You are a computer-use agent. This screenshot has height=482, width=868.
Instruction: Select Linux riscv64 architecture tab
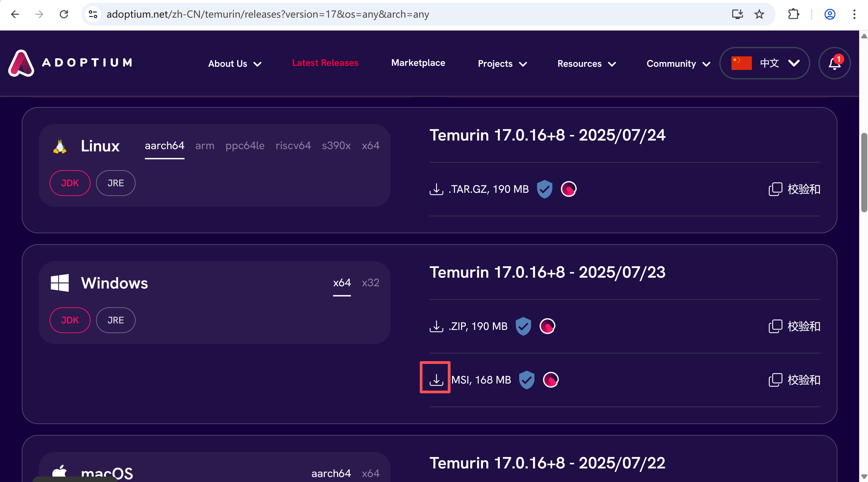point(293,146)
